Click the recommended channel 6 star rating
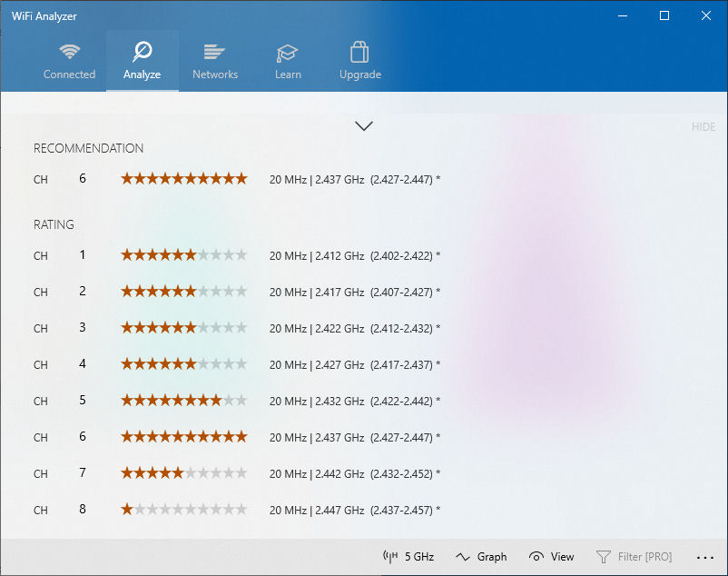The image size is (728, 576). click(x=183, y=178)
